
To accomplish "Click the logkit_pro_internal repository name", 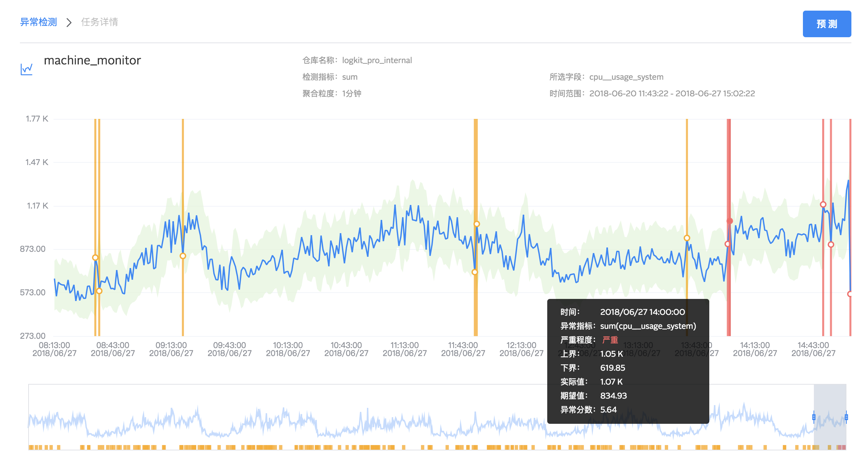I will [x=377, y=60].
